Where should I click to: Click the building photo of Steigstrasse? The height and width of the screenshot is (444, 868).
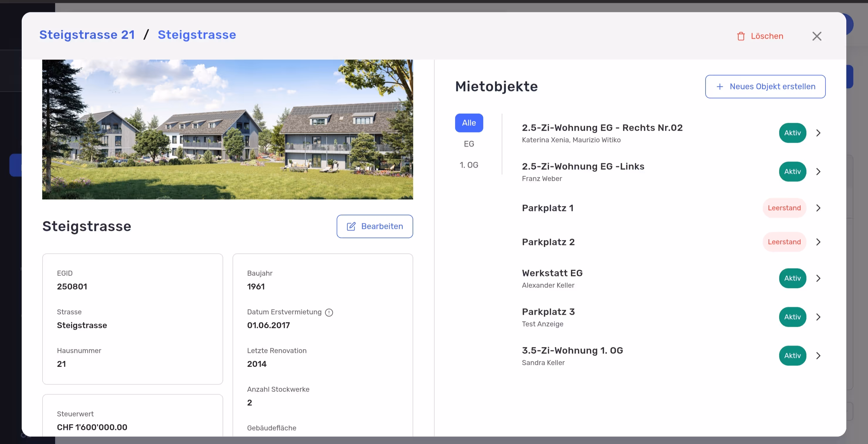click(x=228, y=130)
